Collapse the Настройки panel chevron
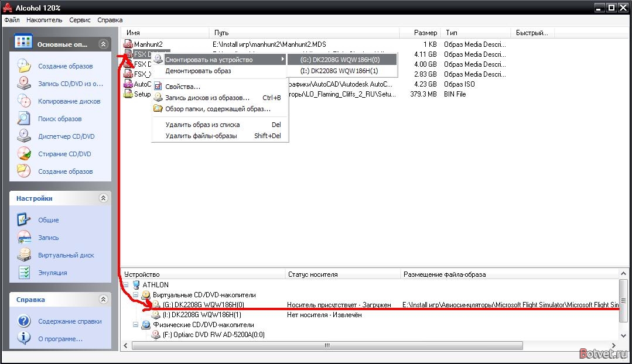The width and height of the screenshot is (632, 364). coord(103,198)
